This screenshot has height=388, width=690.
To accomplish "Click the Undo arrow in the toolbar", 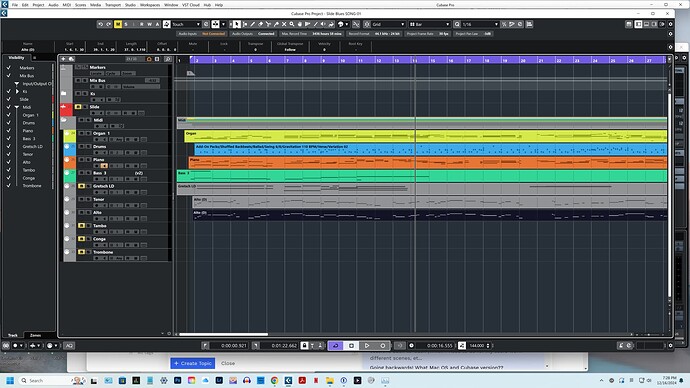I will pyautogui.click(x=101, y=24).
